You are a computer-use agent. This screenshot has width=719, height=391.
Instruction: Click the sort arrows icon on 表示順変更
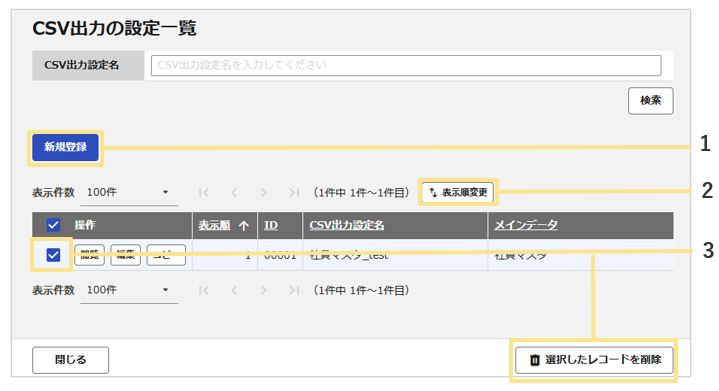[433, 193]
